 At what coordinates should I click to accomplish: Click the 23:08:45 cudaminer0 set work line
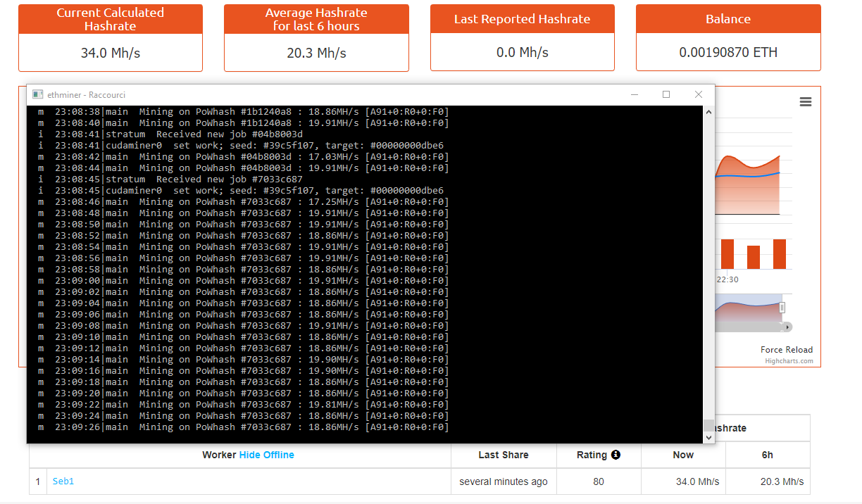(x=241, y=191)
